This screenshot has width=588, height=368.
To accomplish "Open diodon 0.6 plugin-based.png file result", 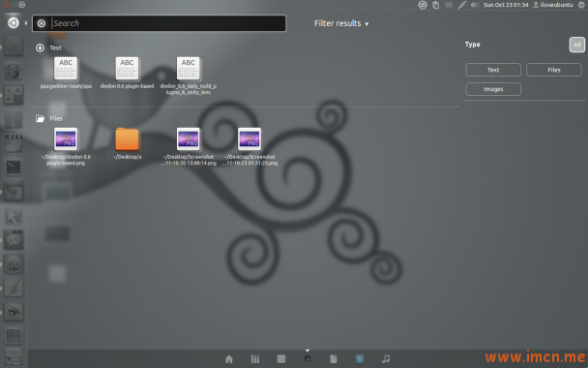I will (66, 146).
